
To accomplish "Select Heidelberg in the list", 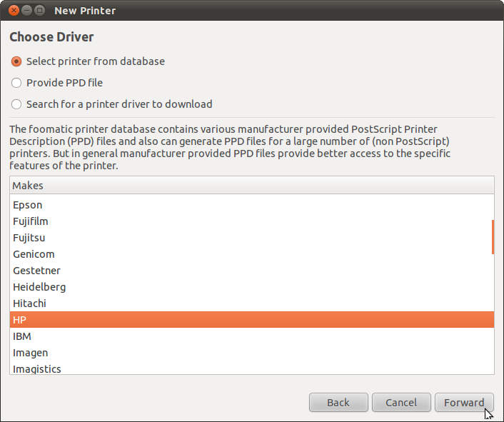I will coord(252,287).
